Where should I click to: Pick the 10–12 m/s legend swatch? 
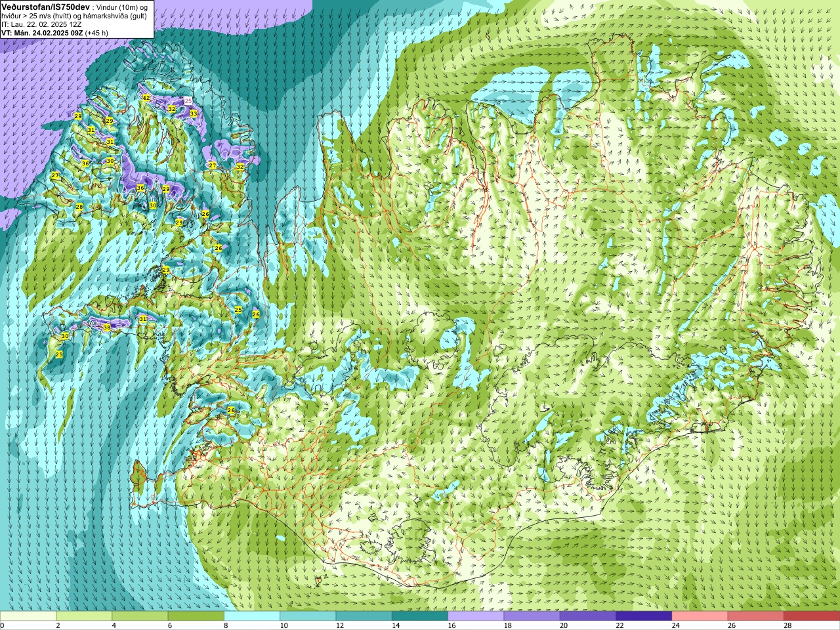click(308, 616)
